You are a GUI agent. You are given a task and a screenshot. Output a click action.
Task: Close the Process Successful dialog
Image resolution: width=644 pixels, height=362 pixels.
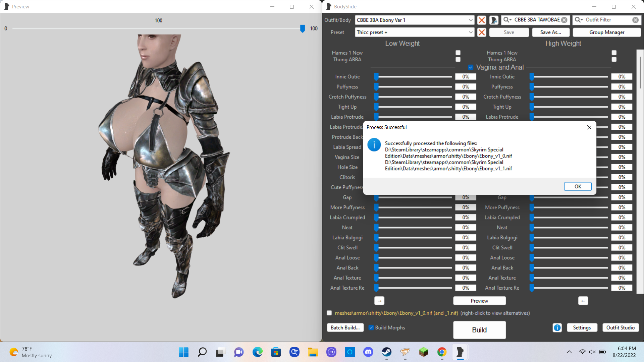pyautogui.click(x=589, y=127)
